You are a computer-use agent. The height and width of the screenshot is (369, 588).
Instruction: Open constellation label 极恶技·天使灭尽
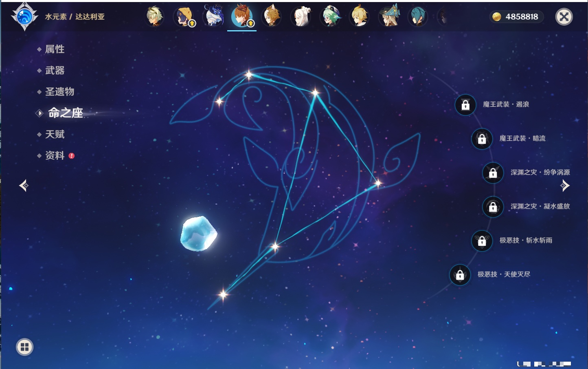point(504,274)
